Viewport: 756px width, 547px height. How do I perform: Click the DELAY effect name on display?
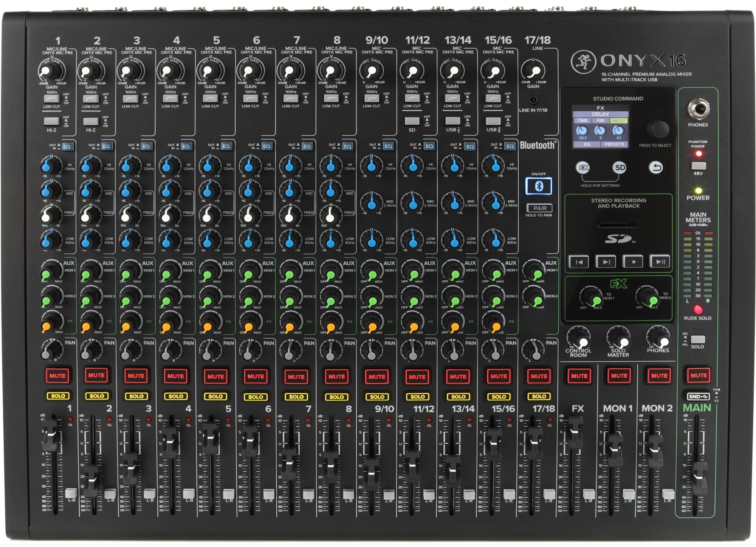(601, 114)
